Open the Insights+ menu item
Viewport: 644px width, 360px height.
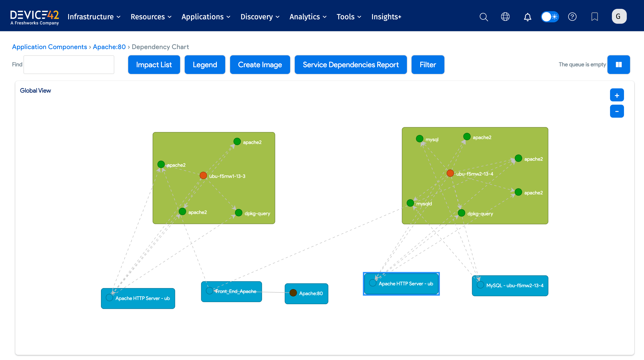[386, 17]
